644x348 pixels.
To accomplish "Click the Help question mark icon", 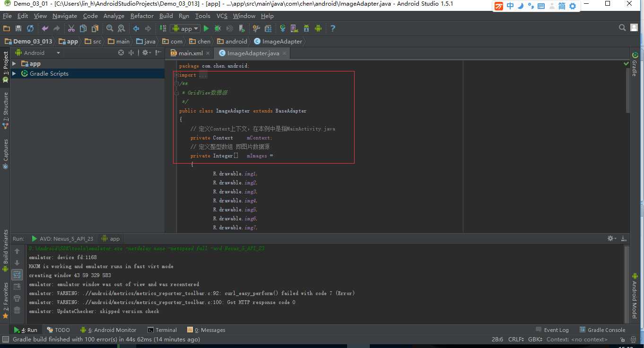I will [333, 28].
